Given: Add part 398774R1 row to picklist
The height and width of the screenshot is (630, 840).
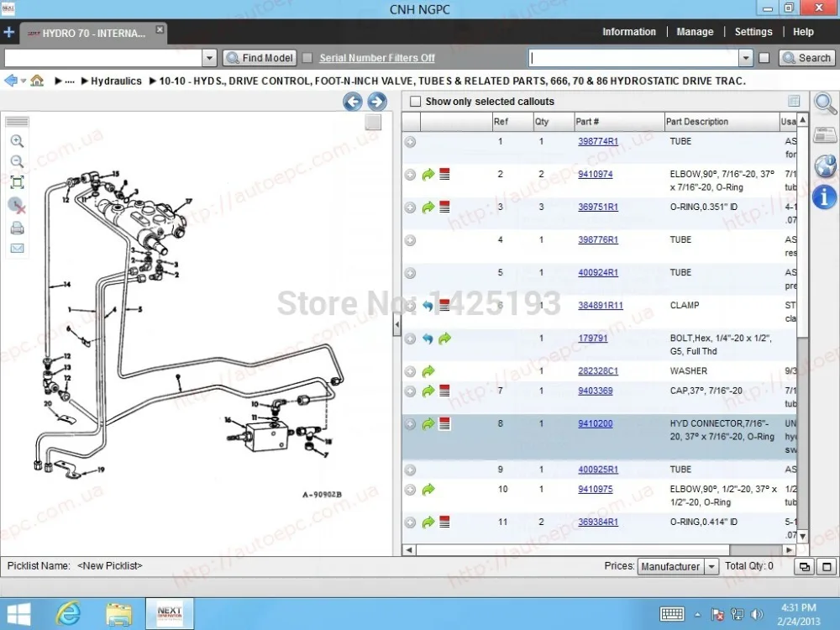Looking at the screenshot, I should click(411, 142).
